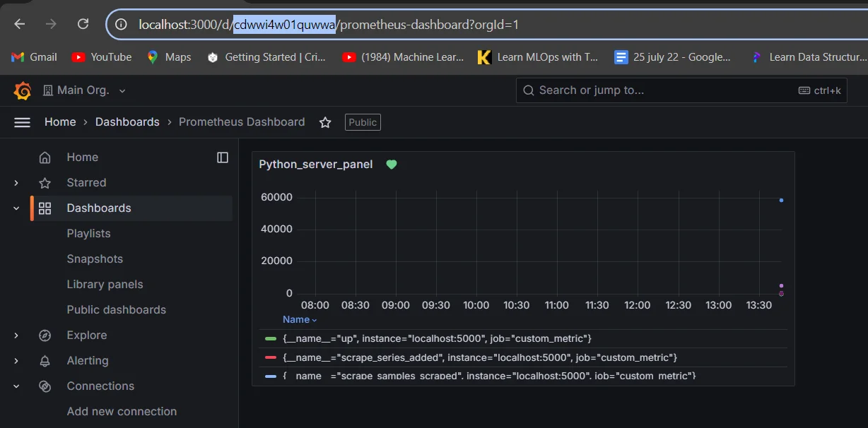Click the Explore compass icon
Screen dimensions: 868x428
(x=45, y=335)
